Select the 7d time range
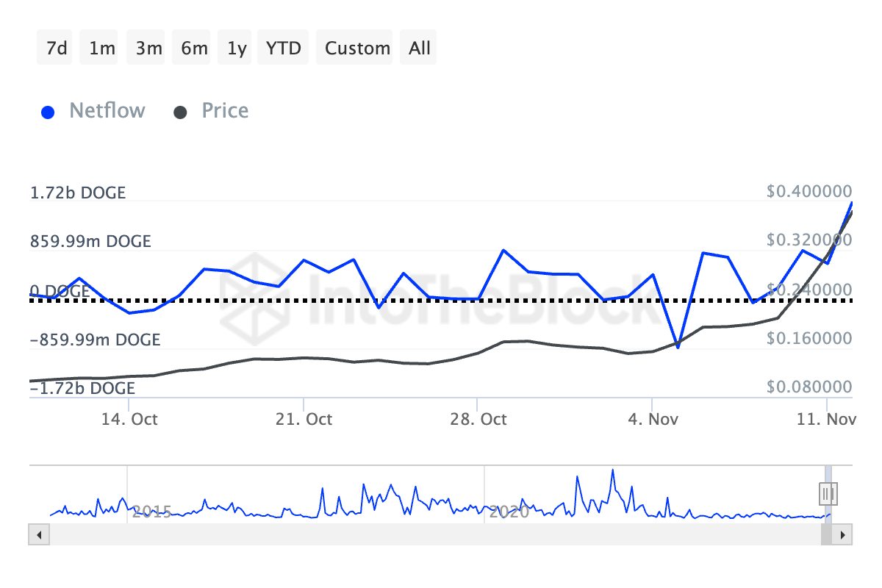This screenshot has width=882, height=588. point(57,49)
